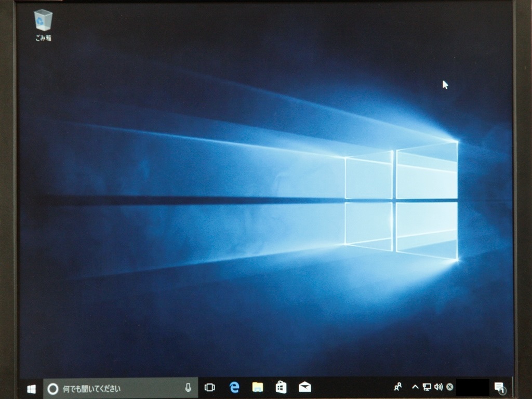This screenshot has height=399, width=532.
Task: Open Task View from taskbar
Action: 210,387
